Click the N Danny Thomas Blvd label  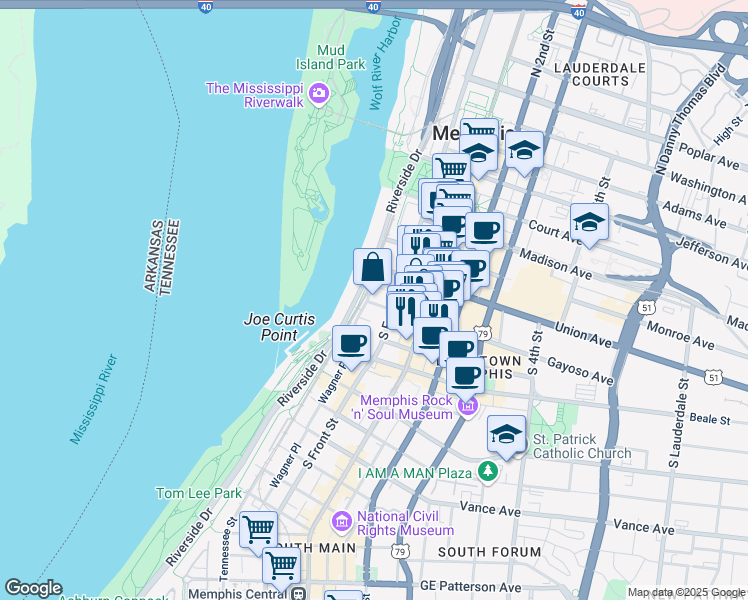click(x=690, y=119)
